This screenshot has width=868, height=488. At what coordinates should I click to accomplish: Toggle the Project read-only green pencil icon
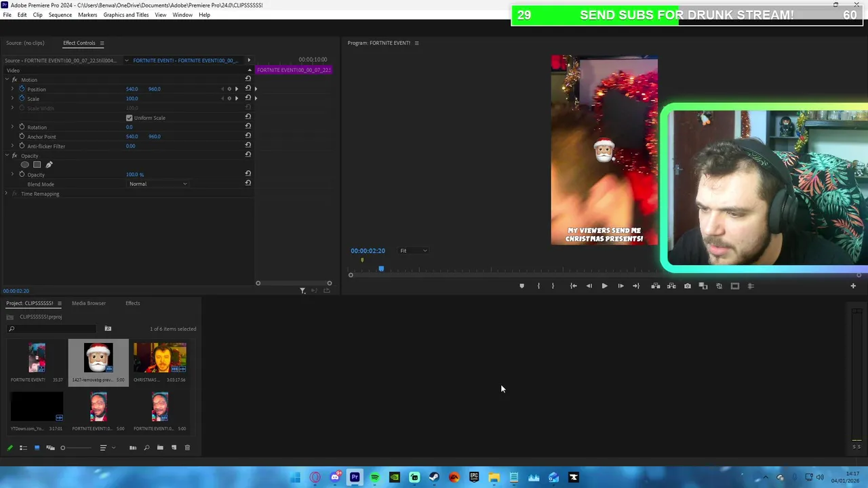pos(9,447)
